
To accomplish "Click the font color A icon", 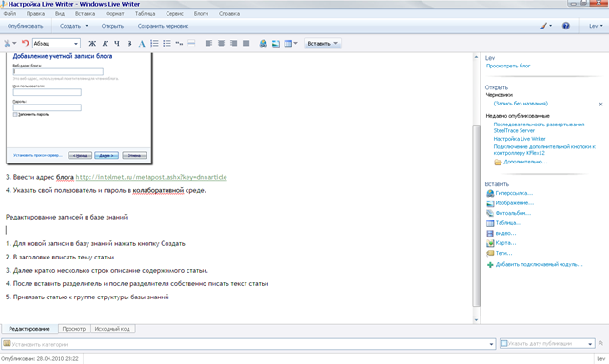I will click(142, 44).
